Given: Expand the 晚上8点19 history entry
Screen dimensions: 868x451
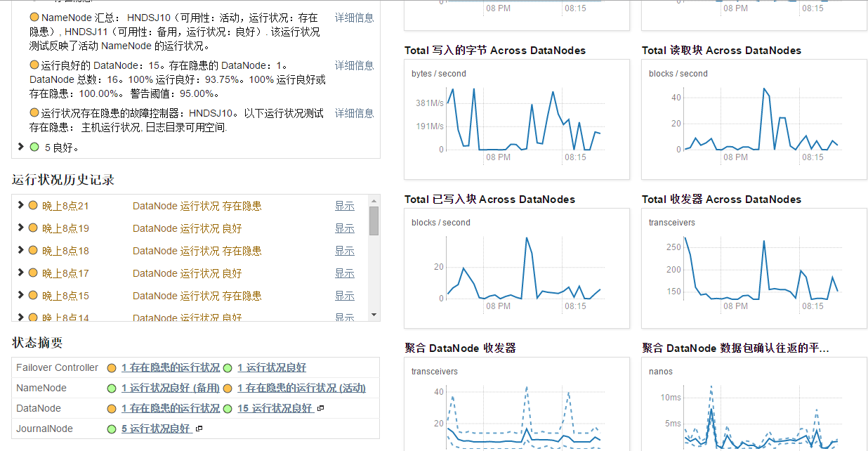Looking at the screenshot, I should coord(20,228).
